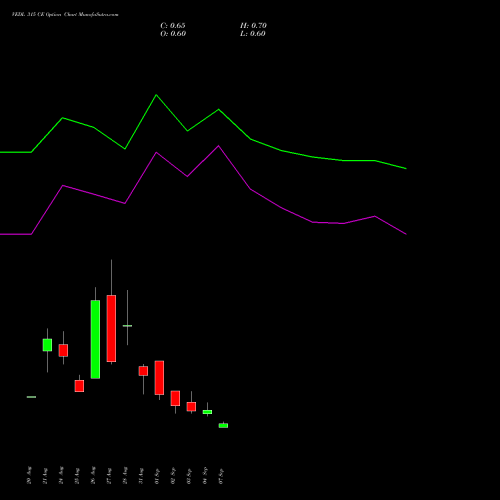Click the last green candle above 07 Sep
Image resolution: width=500 pixels, height=500 pixels.
pyautogui.click(x=223, y=426)
